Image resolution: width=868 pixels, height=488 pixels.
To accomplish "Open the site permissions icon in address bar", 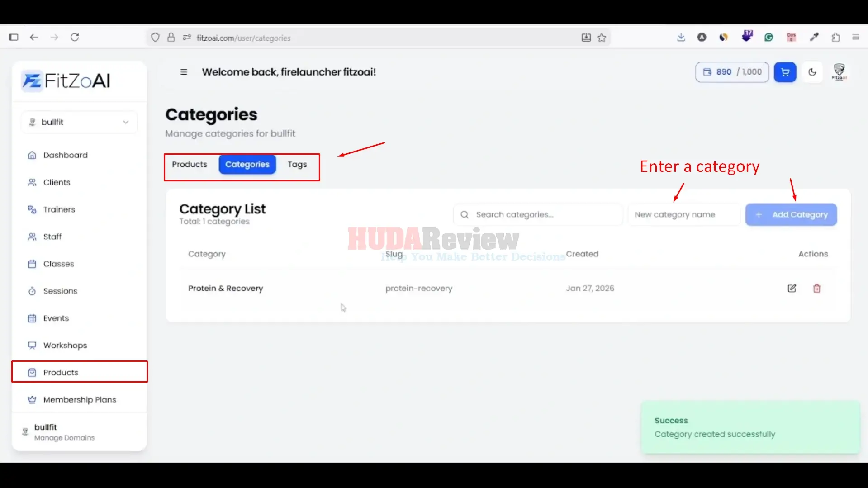I will click(187, 38).
